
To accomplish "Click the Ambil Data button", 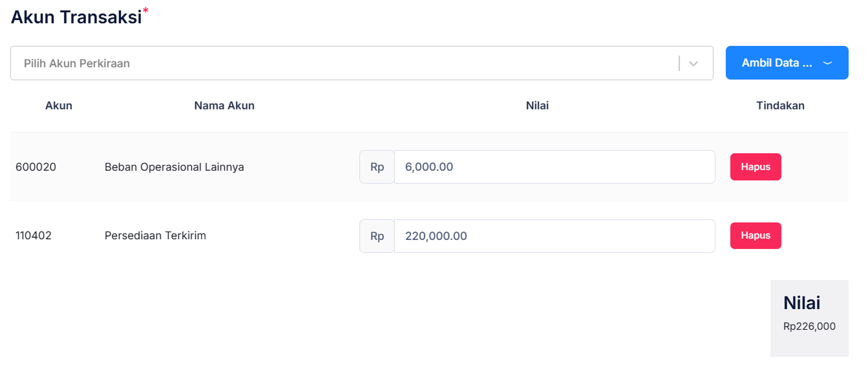I will coord(776,63).
